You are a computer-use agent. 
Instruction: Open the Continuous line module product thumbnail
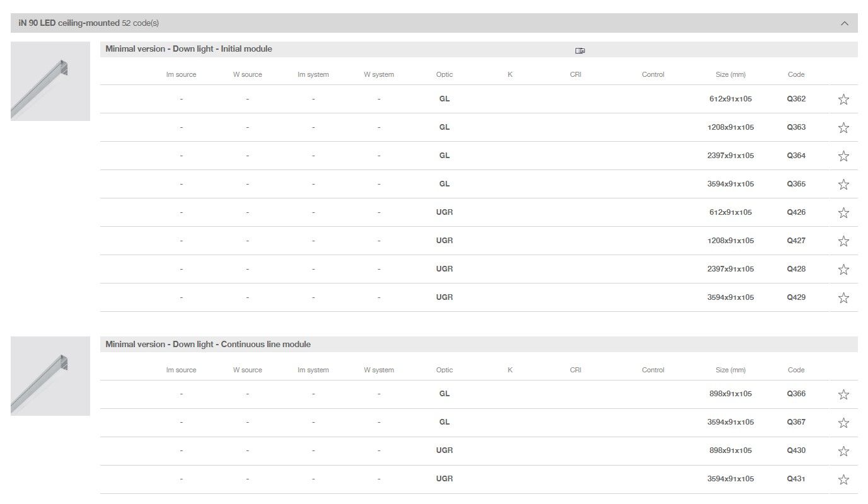(x=50, y=376)
